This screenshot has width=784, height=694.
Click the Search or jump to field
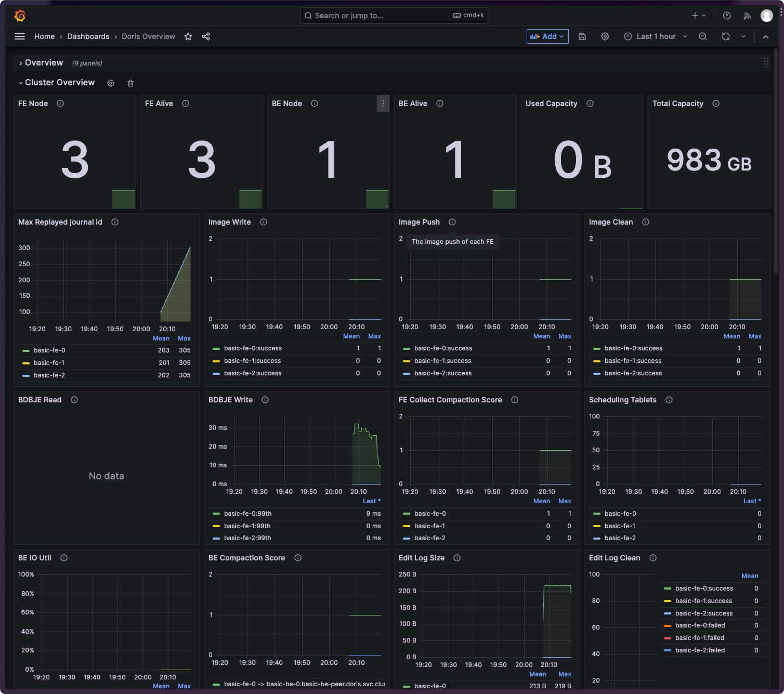point(394,15)
